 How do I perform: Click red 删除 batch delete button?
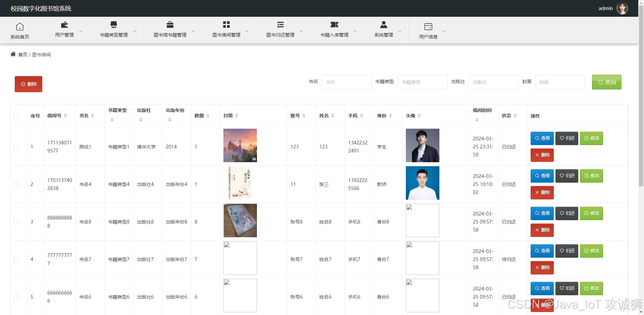29,84
